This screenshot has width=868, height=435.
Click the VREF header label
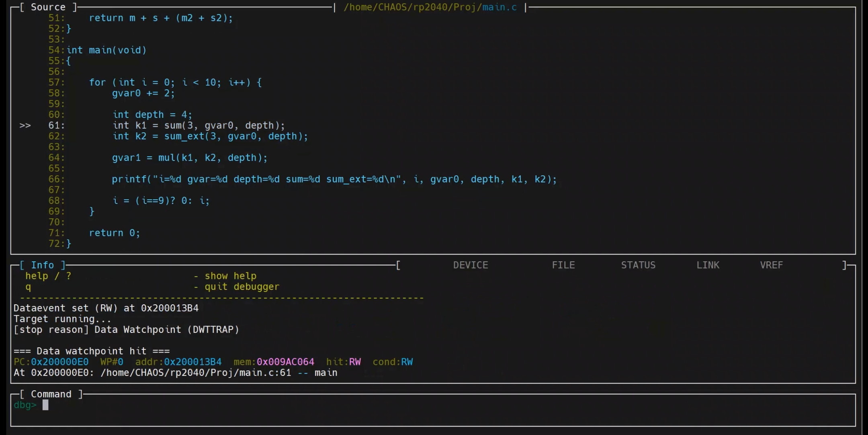[x=771, y=265]
